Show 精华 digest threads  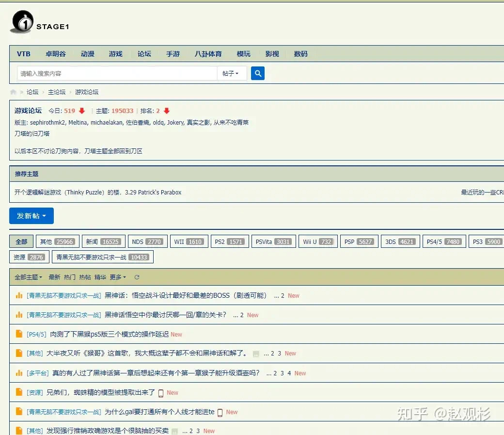pos(100,277)
